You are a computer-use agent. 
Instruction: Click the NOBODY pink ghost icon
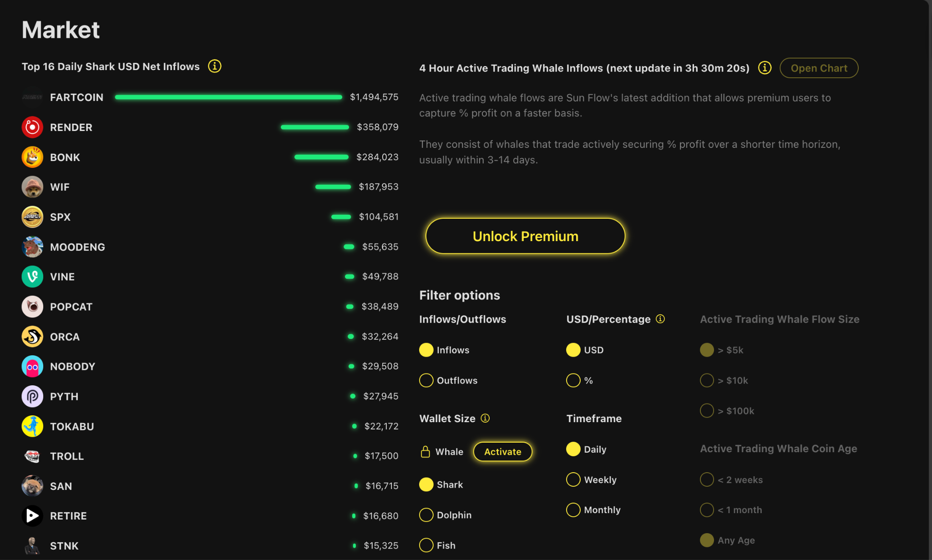32,367
